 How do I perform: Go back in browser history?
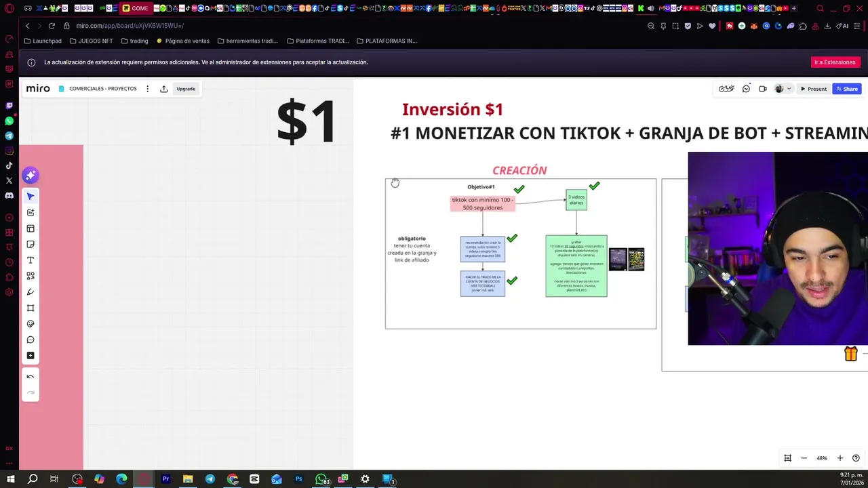[x=27, y=26]
